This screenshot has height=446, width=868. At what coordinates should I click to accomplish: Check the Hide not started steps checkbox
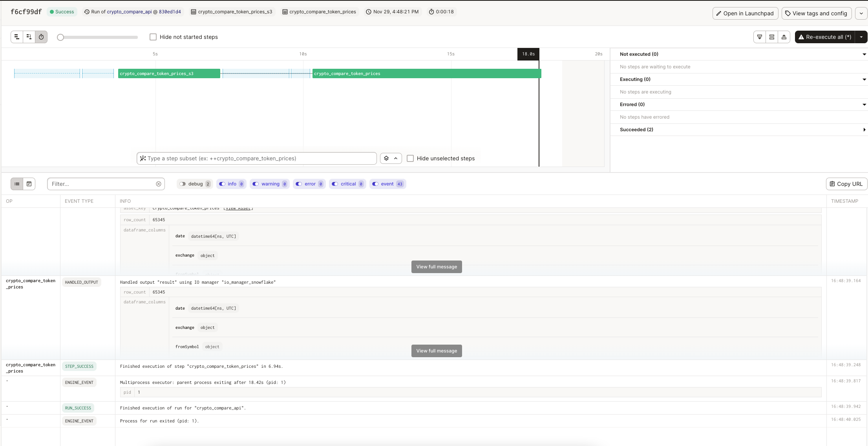[x=153, y=37]
